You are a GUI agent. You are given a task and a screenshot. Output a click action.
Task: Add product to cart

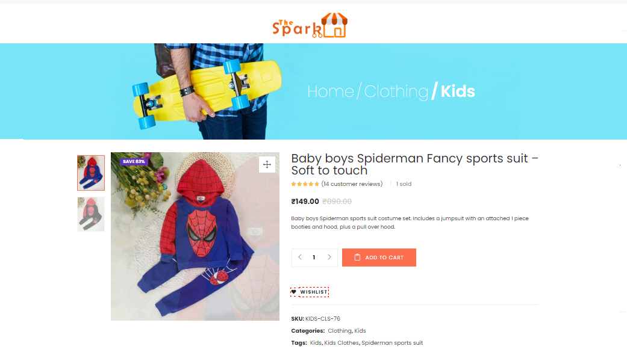point(379,258)
